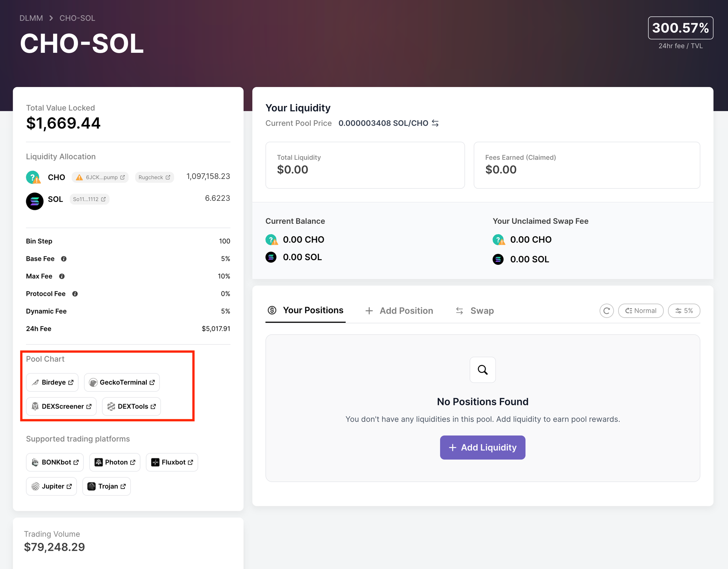Open Rugcheck for CHO token
The width and height of the screenshot is (728, 569).
[x=154, y=177]
